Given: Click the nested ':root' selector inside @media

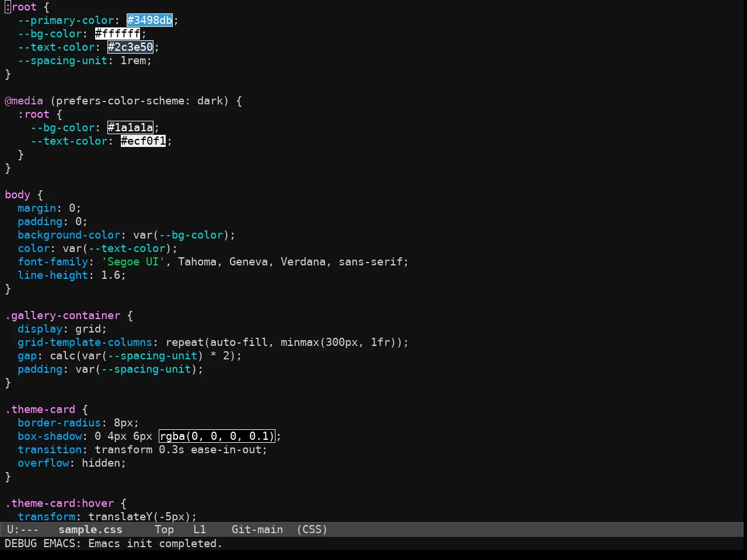Looking at the screenshot, I should click(33, 114).
